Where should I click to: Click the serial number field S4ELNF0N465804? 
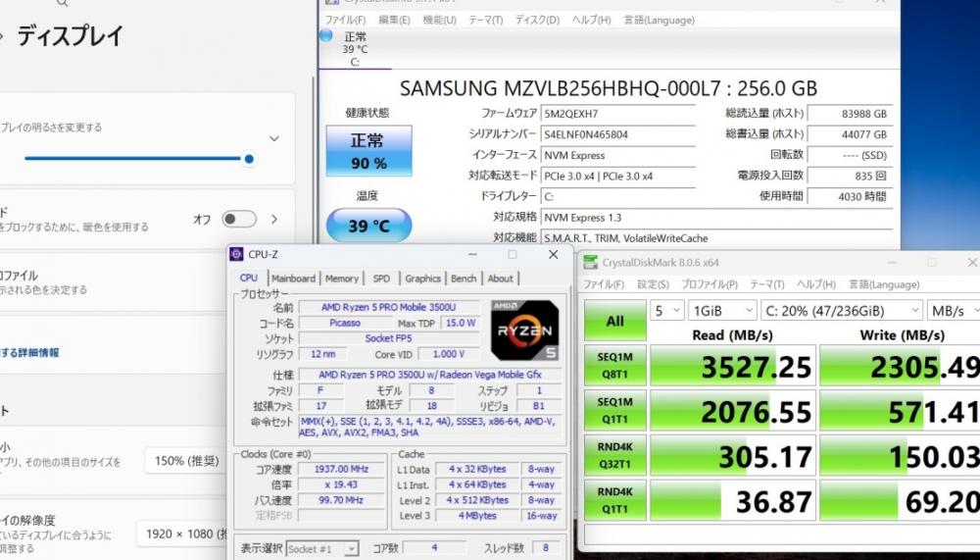click(618, 134)
